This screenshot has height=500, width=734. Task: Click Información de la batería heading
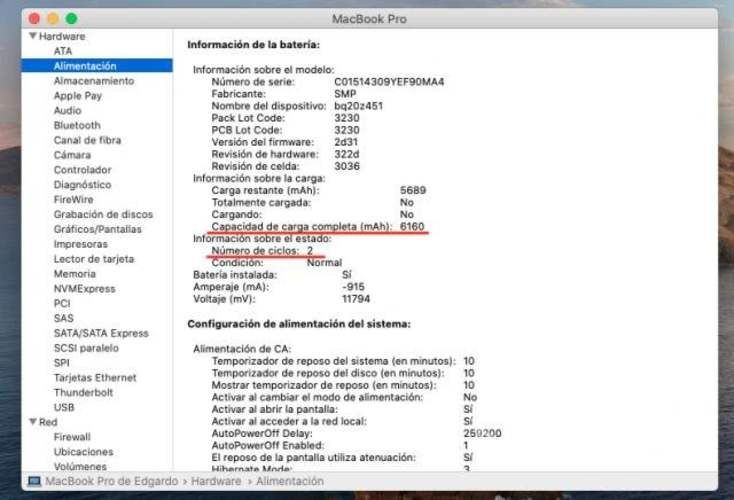[253, 45]
